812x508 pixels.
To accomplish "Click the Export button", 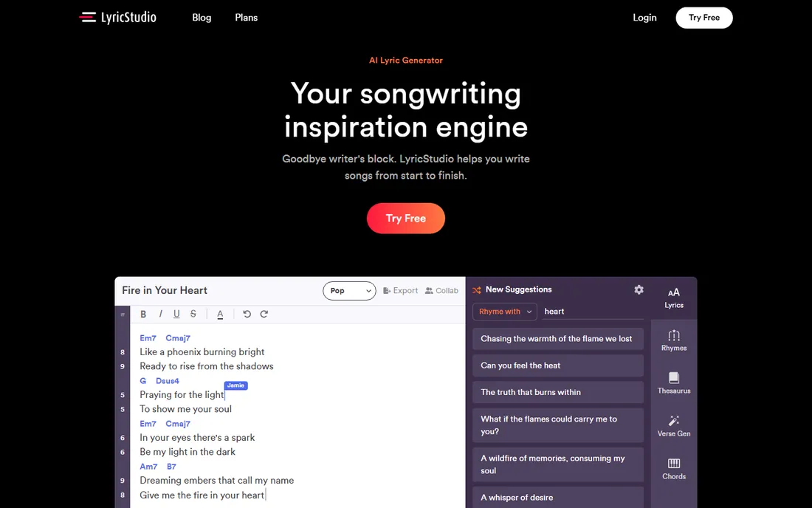I will coord(400,290).
